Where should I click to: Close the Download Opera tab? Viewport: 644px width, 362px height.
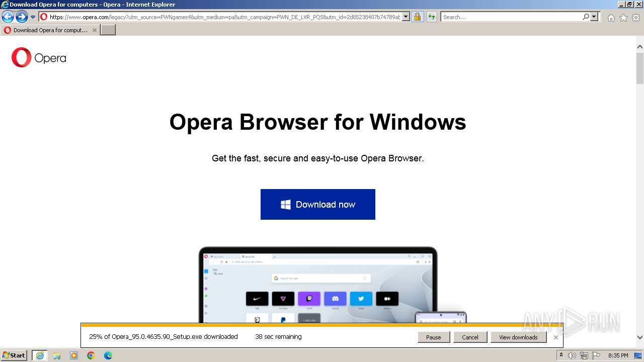click(x=94, y=30)
